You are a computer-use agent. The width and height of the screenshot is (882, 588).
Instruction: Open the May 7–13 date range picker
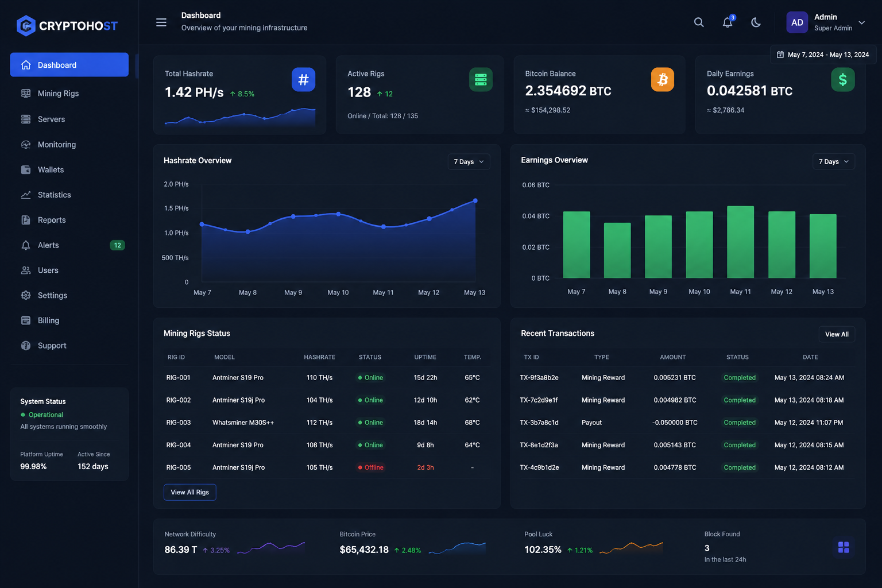pos(823,55)
